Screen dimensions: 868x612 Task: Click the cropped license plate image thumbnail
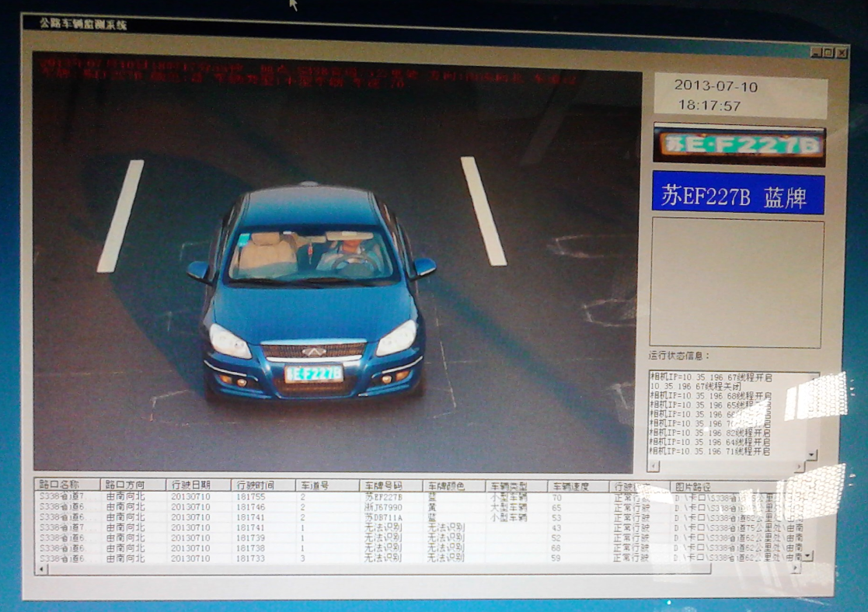(739, 145)
